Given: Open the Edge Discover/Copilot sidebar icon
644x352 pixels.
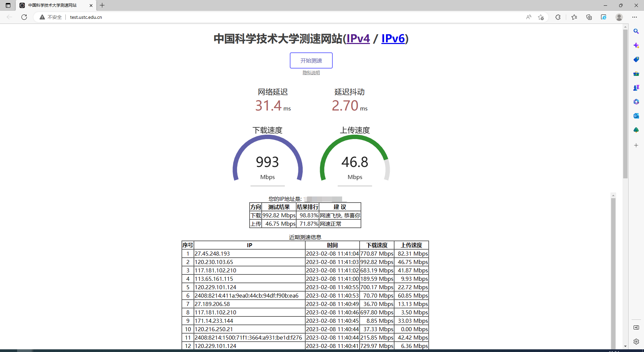Looking at the screenshot, I should click(x=636, y=45).
